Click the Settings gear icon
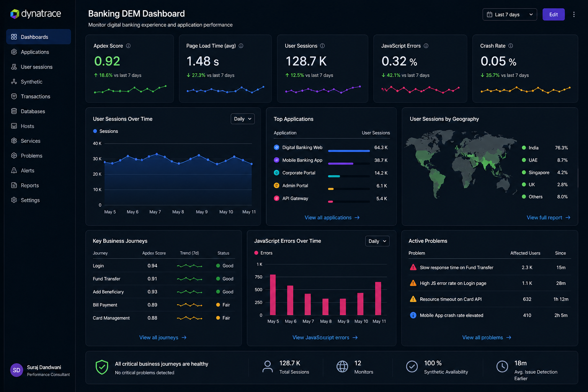Image resolution: width=588 pixels, height=392 pixels. (14, 200)
